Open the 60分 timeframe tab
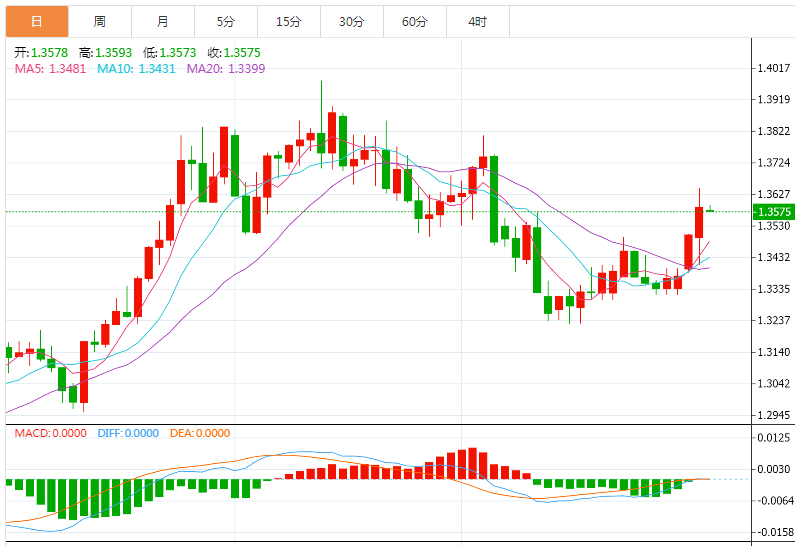Screen dimensions: 795x546 [x=415, y=22]
